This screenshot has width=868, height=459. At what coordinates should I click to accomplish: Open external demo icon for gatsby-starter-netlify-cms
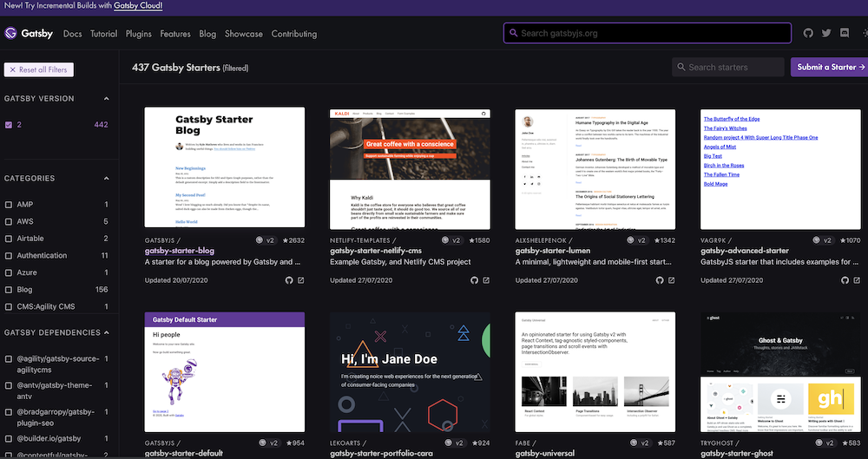(x=487, y=280)
